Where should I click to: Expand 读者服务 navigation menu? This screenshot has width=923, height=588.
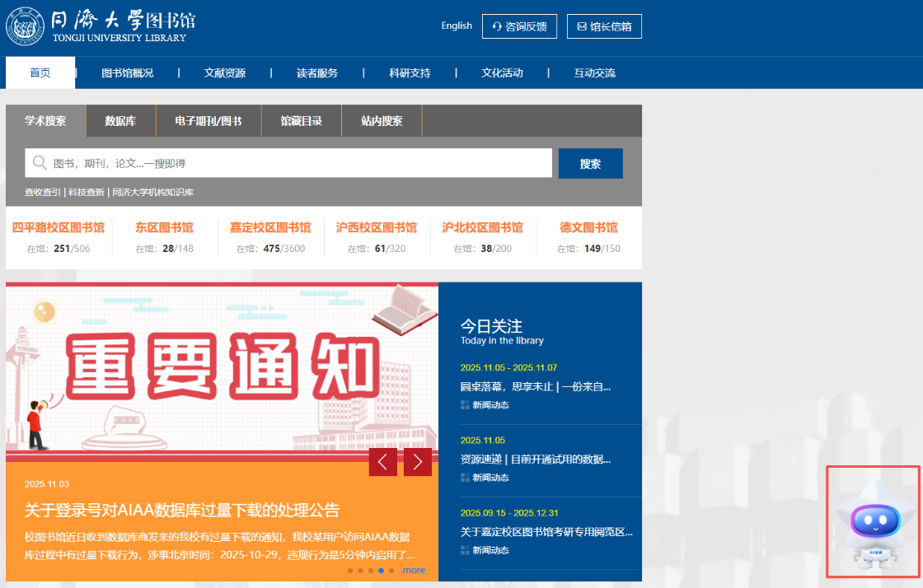[317, 72]
